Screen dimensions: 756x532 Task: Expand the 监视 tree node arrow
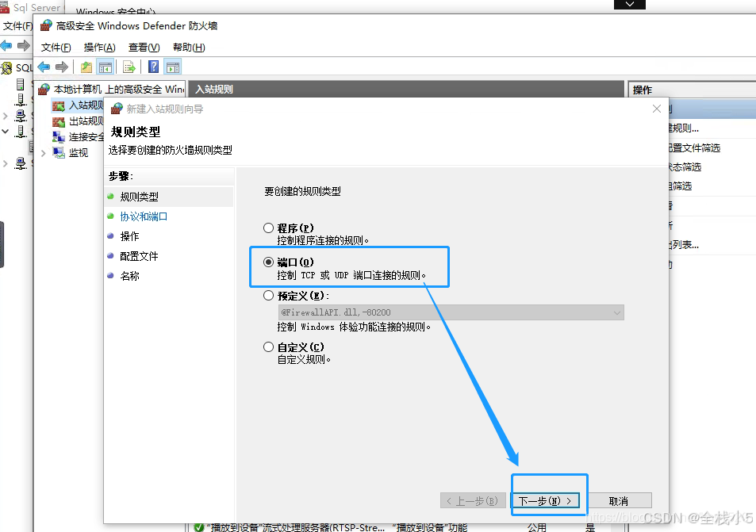pyautogui.click(x=43, y=152)
